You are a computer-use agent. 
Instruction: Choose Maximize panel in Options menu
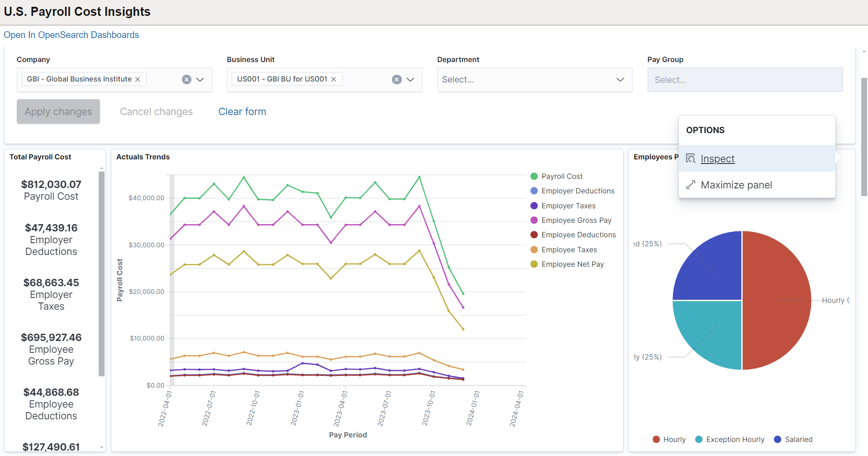point(736,185)
